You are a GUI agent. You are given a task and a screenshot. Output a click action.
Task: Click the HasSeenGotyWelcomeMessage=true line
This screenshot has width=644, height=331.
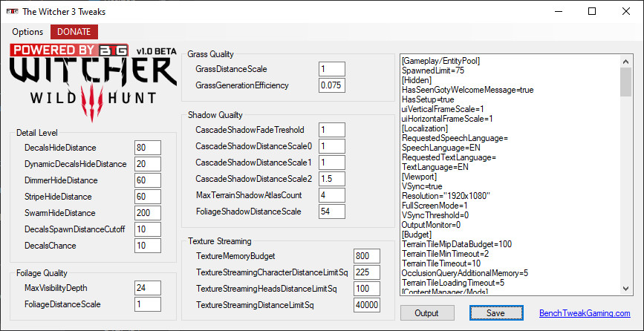point(468,90)
